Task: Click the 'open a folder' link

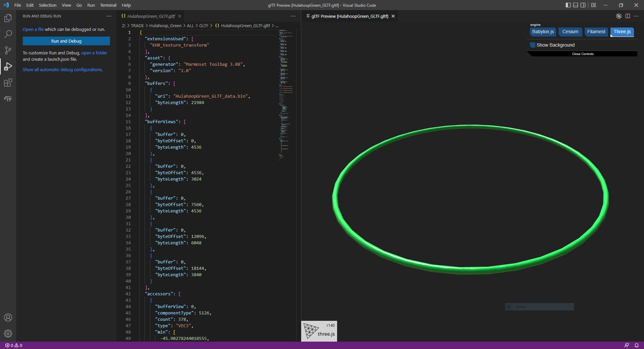Action: click(x=94, y=53)
